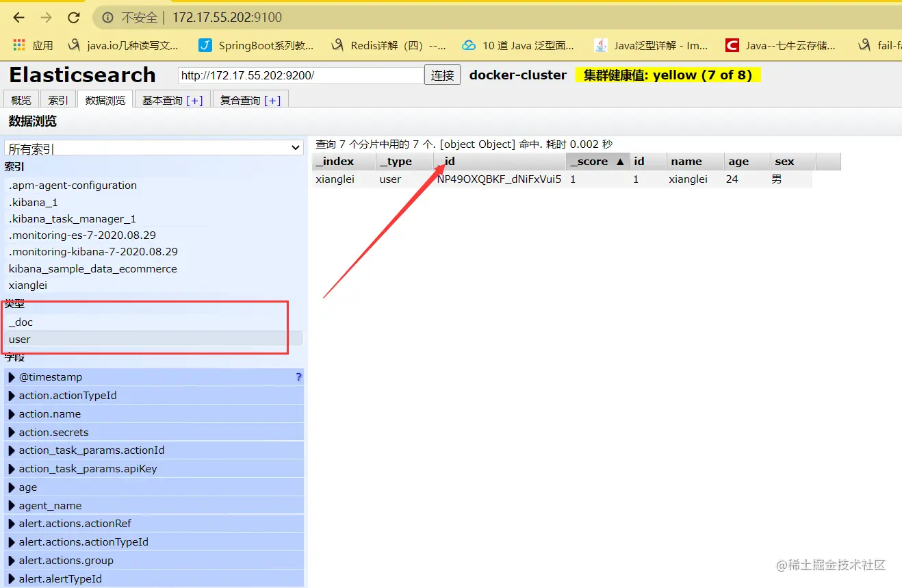This screenshot has height=588, width=902.
Task: Select the _doc type filter
Action: coord(154,322)
